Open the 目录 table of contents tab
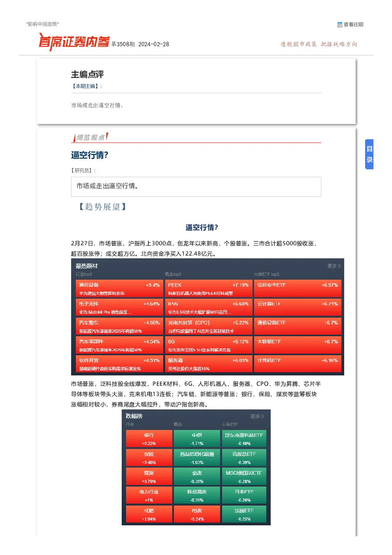Image resolution: width=392 pixels, height=555 pixels. [x=369, y=154]
